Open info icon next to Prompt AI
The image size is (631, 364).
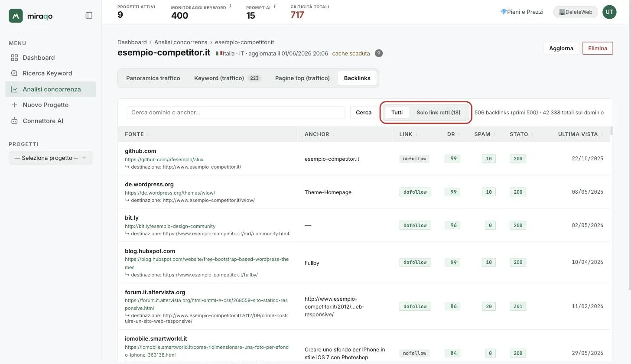(x=275, y=6)
